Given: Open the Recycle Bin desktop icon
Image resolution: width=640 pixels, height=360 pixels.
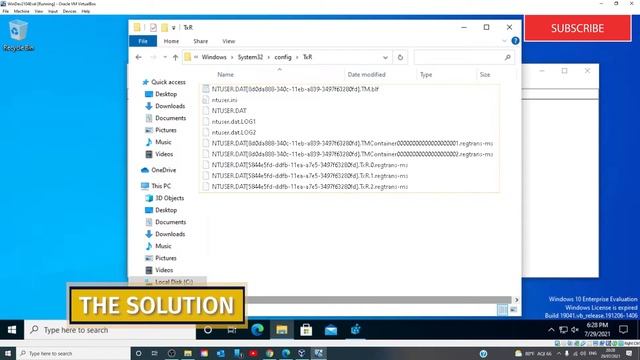Looking at the screenshot, I should pyautogui.click(x=18, y=37).
